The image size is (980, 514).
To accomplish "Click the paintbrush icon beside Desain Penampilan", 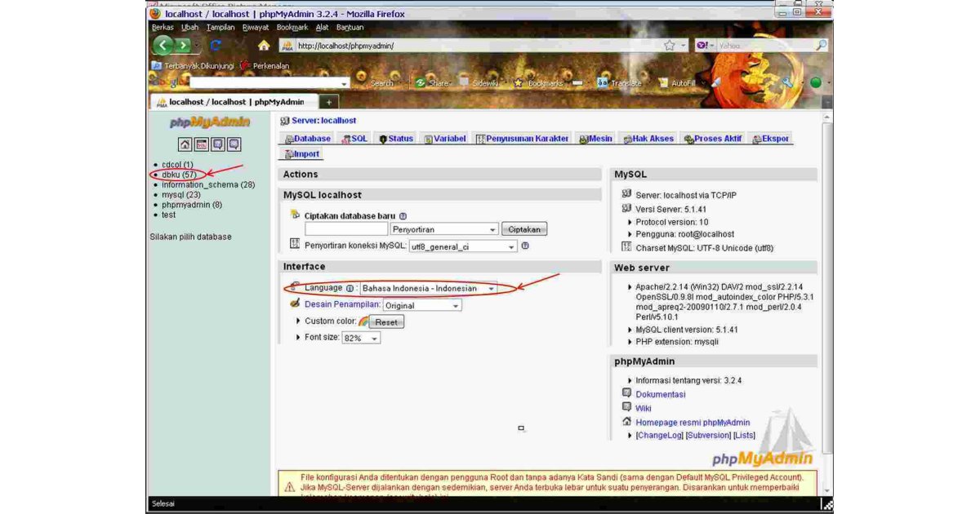I will coord(294,303).
